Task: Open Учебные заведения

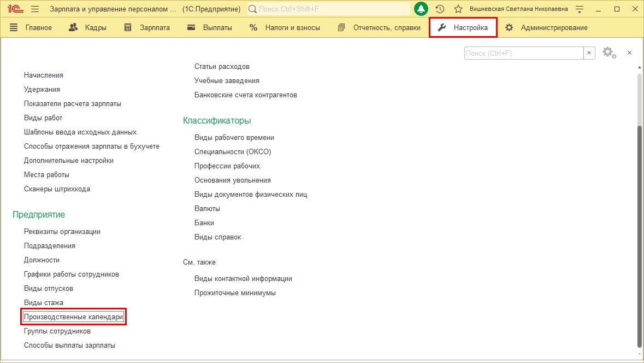Action: pos(227,81)
